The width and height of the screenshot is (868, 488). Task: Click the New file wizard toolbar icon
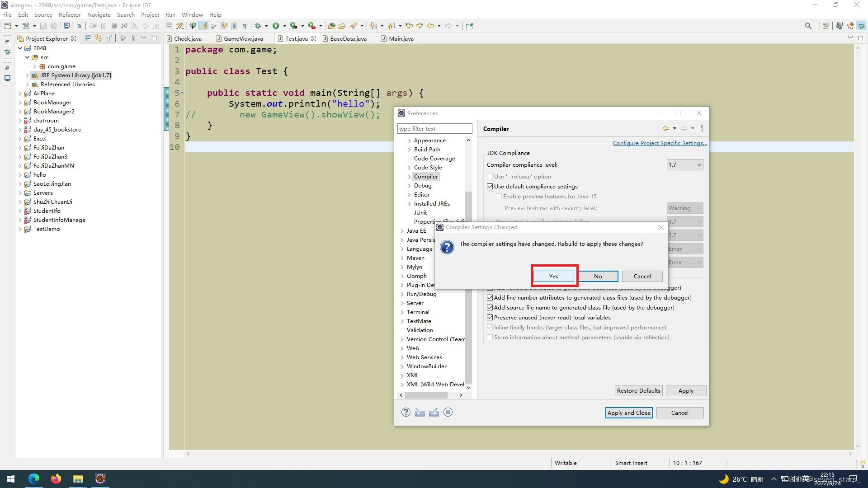[x=8, y=26]
